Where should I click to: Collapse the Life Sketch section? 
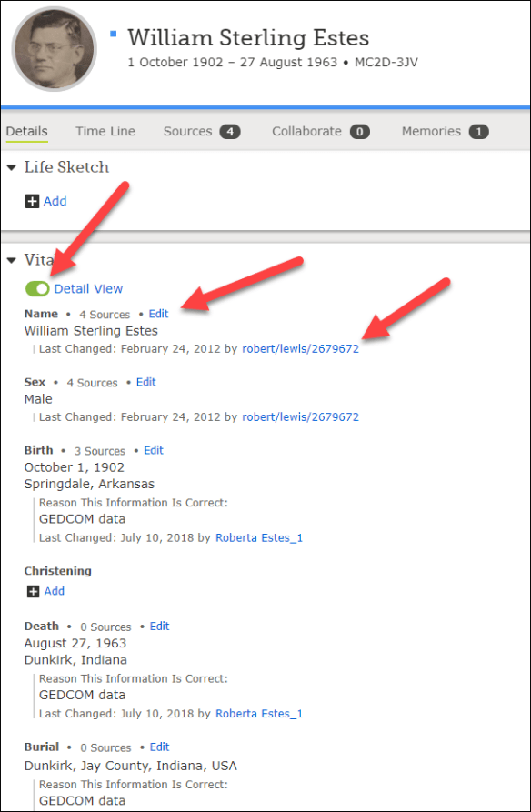[12, 168]
